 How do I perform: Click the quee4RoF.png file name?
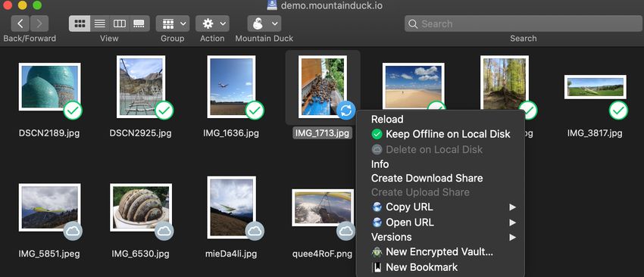pyautogui.click(x=323, y=254)
